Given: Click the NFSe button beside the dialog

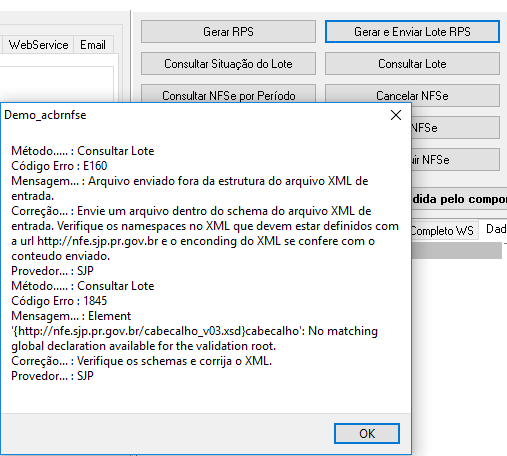Looking at the screenshot, I should click(x=455, y=128).
